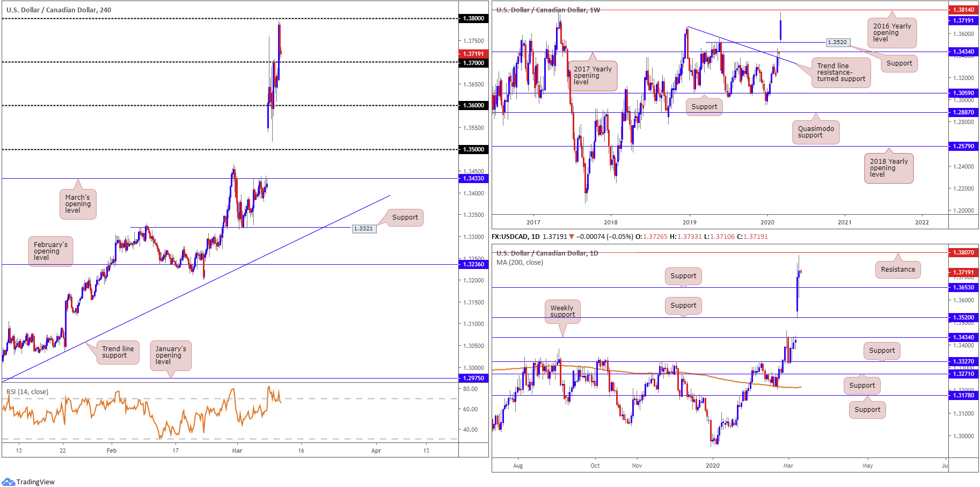Click the blue 1.29750 price tag
980x487 pixels.
(473, 378)
